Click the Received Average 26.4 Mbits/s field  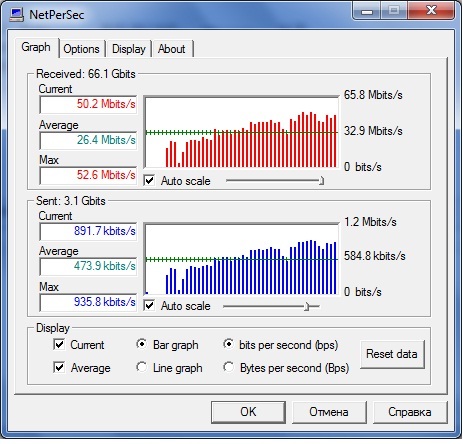[x=88, y=140]
